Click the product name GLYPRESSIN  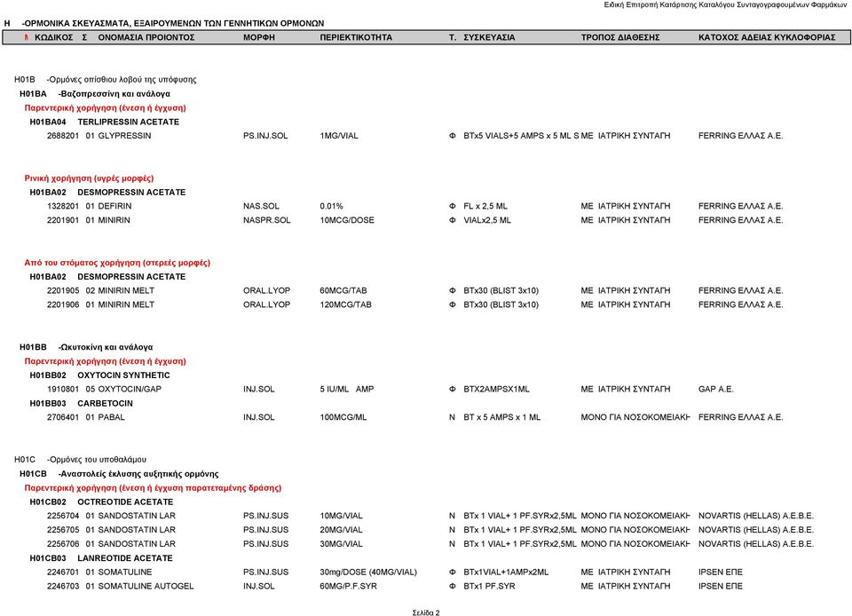tap(124, 136)
